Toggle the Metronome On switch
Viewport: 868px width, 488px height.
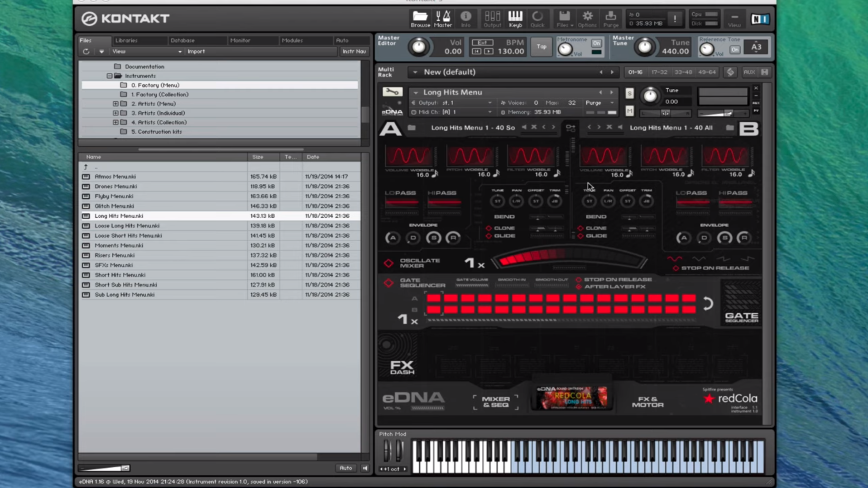click(596, 43)
